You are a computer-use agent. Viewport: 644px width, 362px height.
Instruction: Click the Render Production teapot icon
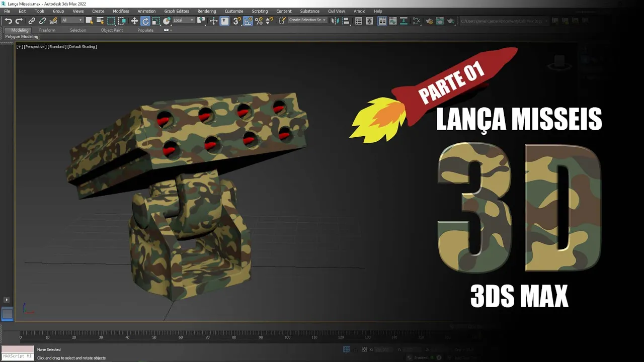coord(451,21)
